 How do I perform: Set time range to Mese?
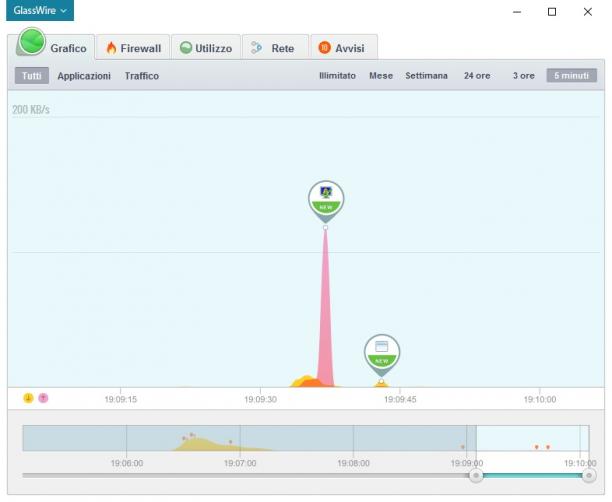tap(381, 75)
